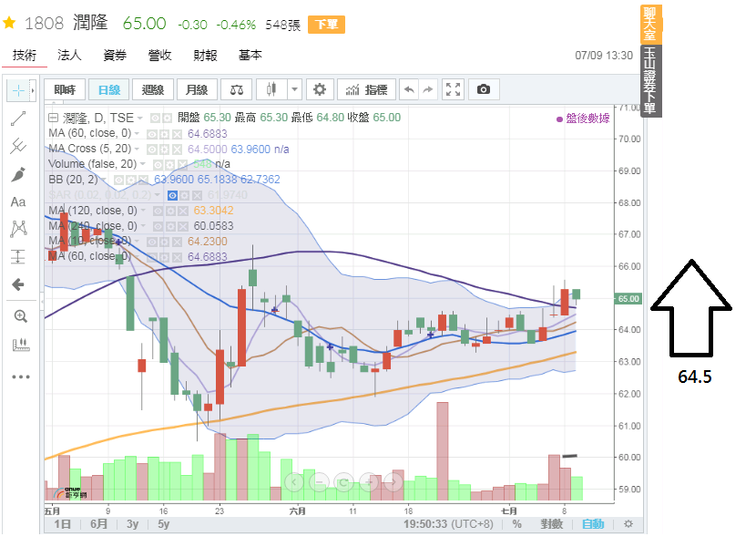The height and width of the screenshot is (547, 756).
Task: Collapse the indicator legend minus box
Action: pyautogui.click(x=54, y=118)
